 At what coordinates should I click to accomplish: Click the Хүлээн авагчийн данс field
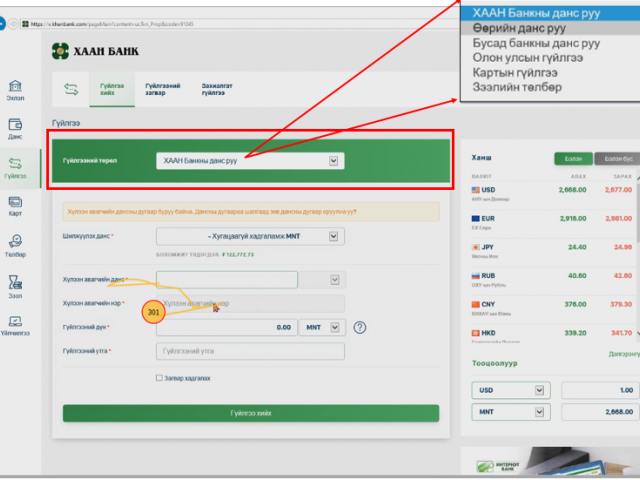pos(227,280)
